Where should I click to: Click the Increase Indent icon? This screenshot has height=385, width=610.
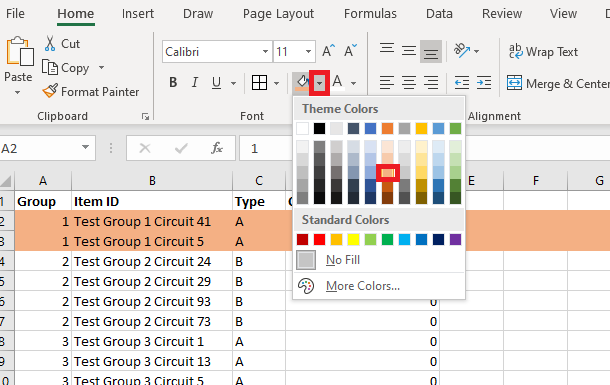pos(484,82)
